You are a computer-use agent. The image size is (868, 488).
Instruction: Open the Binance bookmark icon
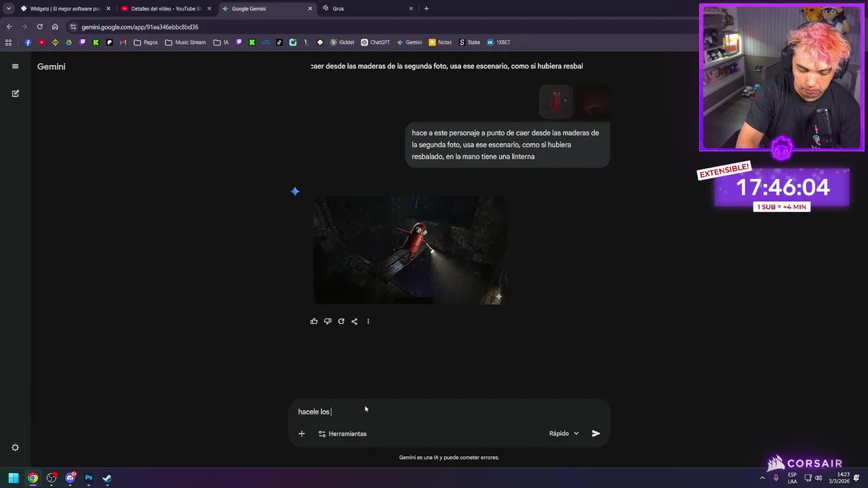click(x=55, y=42)
